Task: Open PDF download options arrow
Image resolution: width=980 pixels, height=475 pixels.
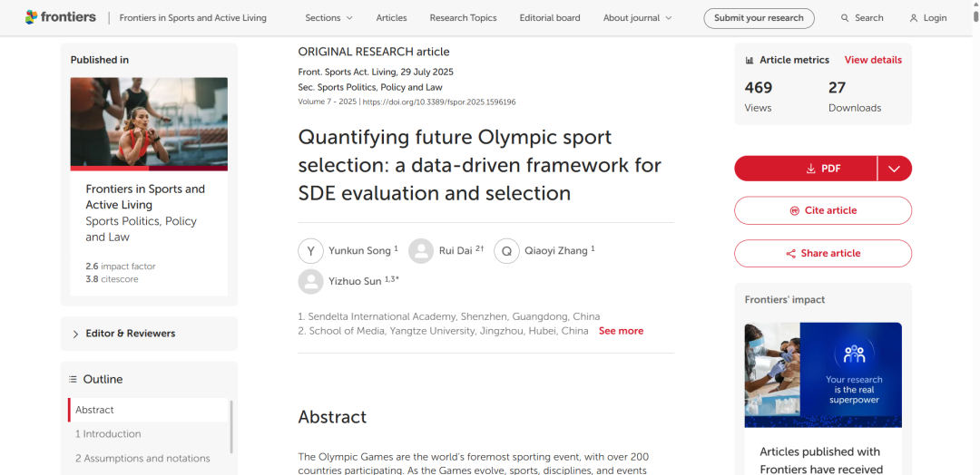Action: 894,169
